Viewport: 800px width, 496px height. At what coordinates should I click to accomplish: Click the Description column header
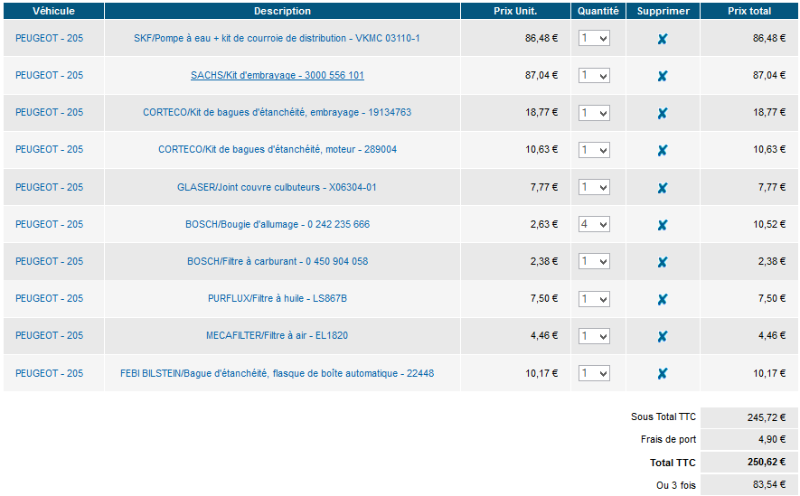click(282, 11)
